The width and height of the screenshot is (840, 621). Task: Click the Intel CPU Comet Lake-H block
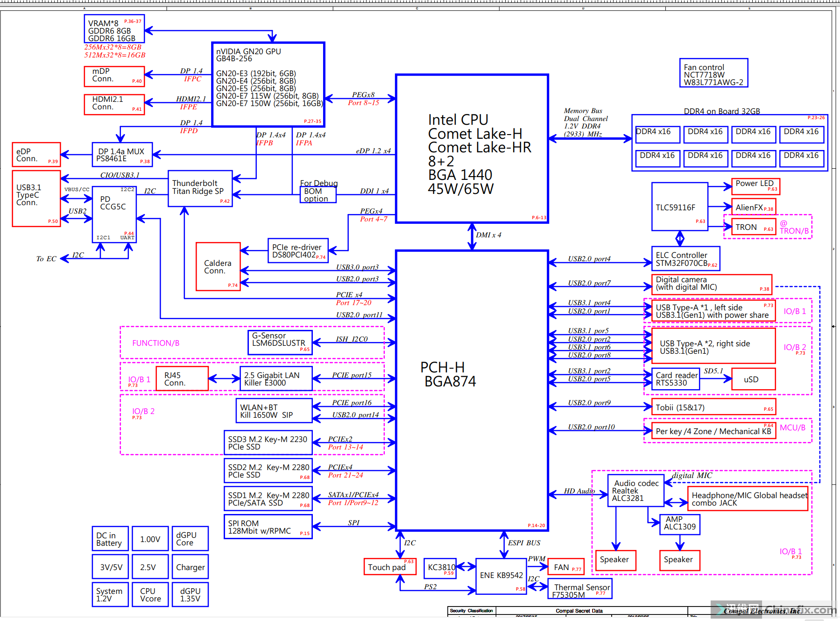click(x=472, y=149)
